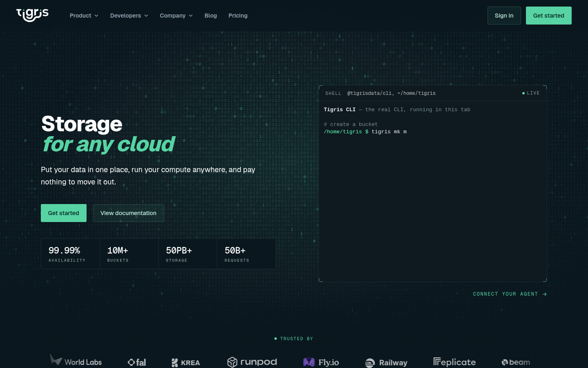This screenshot has width=588, height=368.
Task: Expand the Product dropdown menu
Action: pyautogui.click(x=84, y=16)
